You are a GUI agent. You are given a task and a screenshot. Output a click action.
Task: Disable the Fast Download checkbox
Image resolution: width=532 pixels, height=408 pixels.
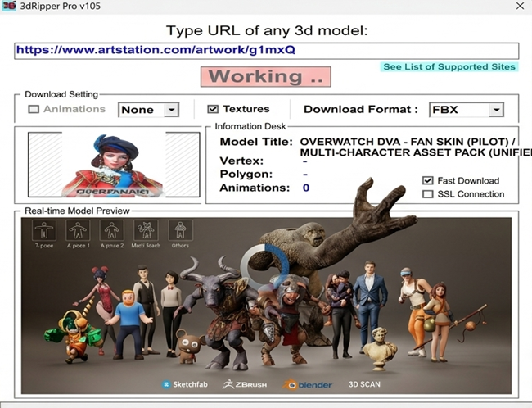(427, 180)
